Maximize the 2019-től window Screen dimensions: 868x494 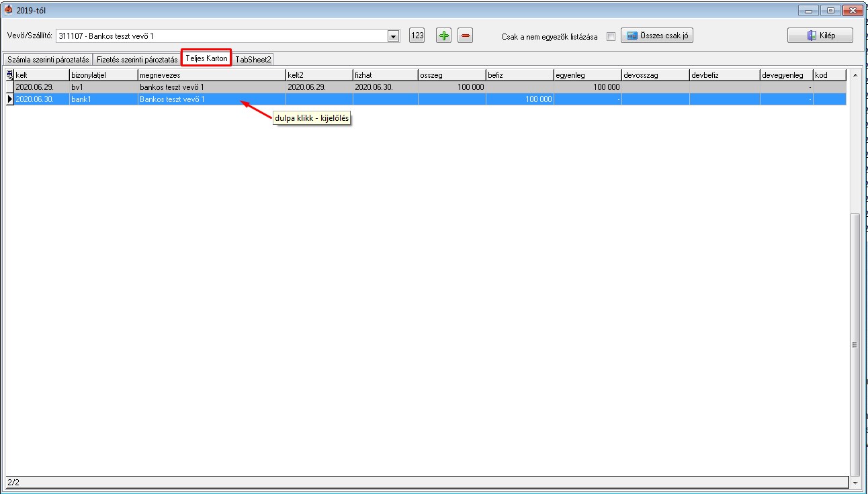click(x=830, y=10)
